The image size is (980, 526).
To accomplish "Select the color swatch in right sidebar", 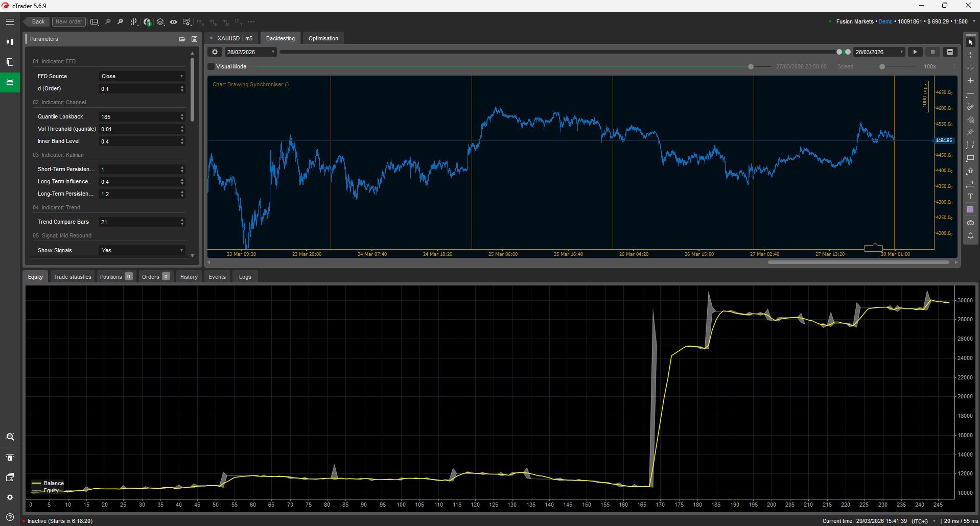I will pos(970,209).
